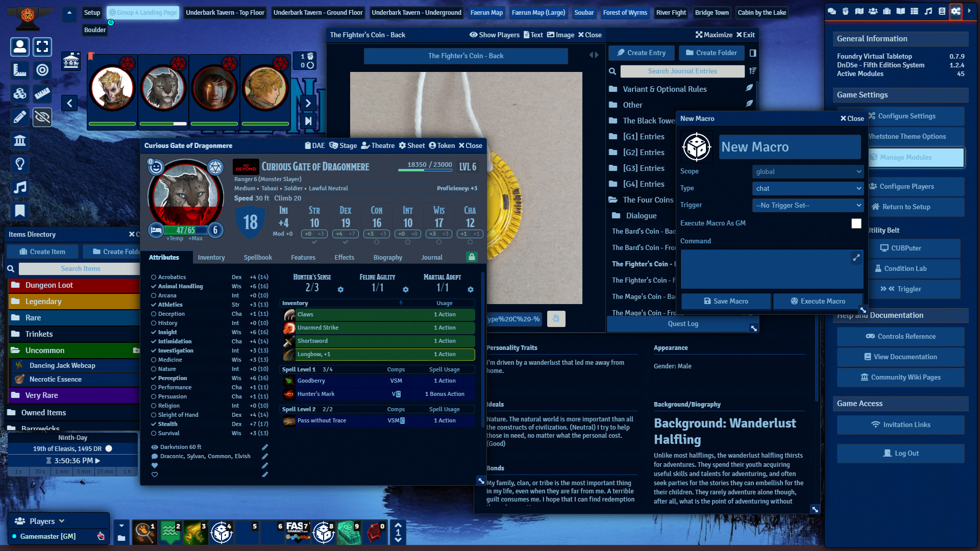Viewport: 980px width, 551px height.
Task: Click the New Macro dice image
Action: point(697,147)
